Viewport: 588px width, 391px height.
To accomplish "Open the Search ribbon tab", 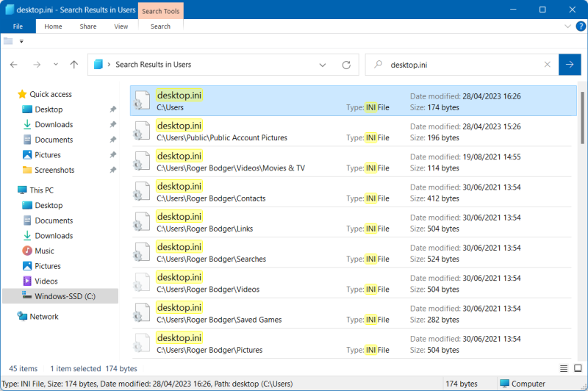I will point(160,26).
